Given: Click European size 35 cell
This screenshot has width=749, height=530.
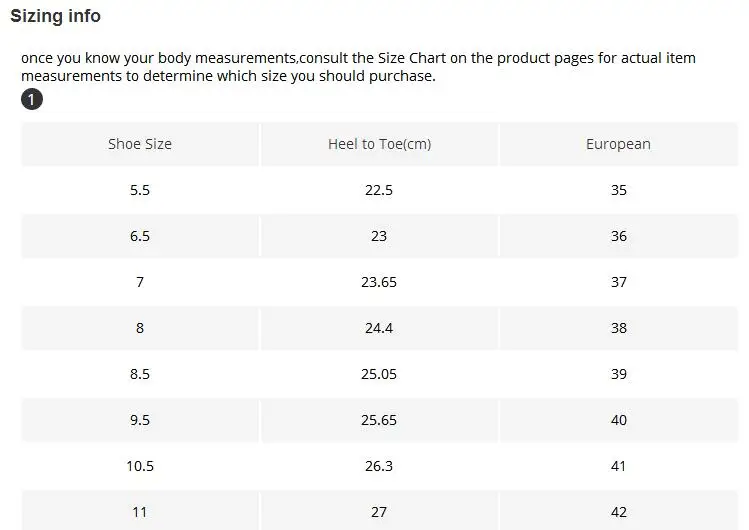Looking at the screenshot, I should [x=618, y=190].
